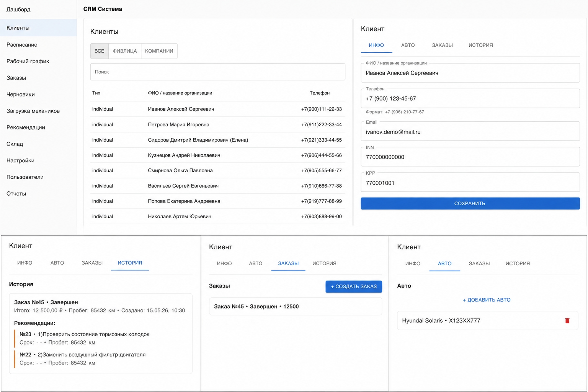This screenshot has width=588, height=392.
Task: Click the Телефон column header
Action: [319, 93]
